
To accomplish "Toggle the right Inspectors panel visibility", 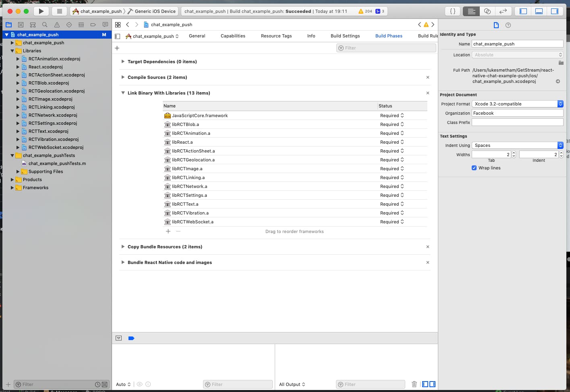I will tap(554, 11).
